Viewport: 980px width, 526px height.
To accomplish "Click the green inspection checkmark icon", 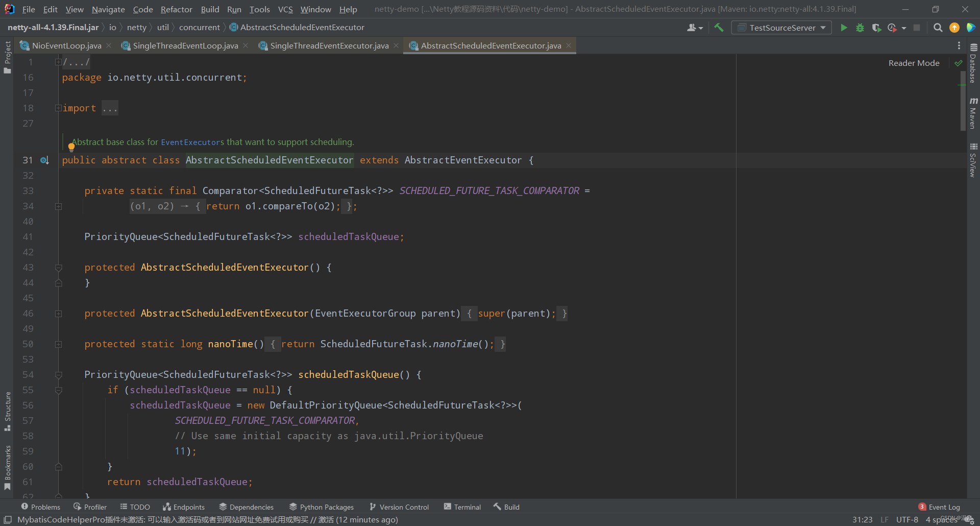I will (x=959, y=63).
